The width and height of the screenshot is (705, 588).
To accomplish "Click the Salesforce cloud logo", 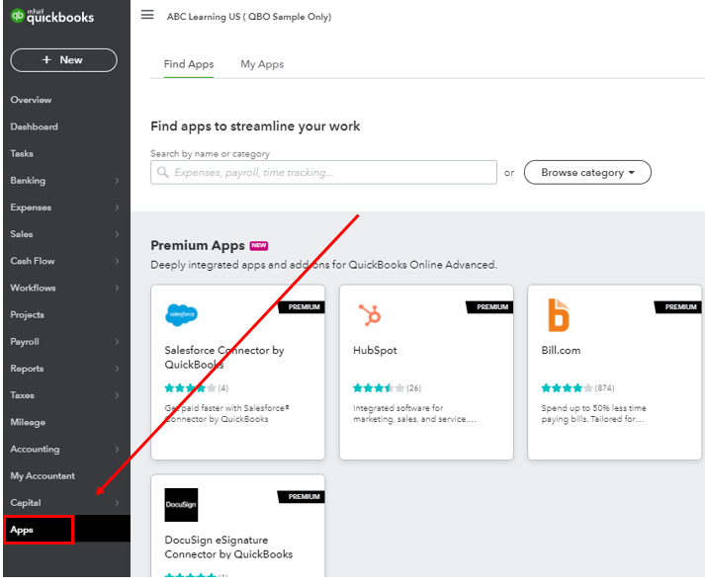I will (181, 315).
